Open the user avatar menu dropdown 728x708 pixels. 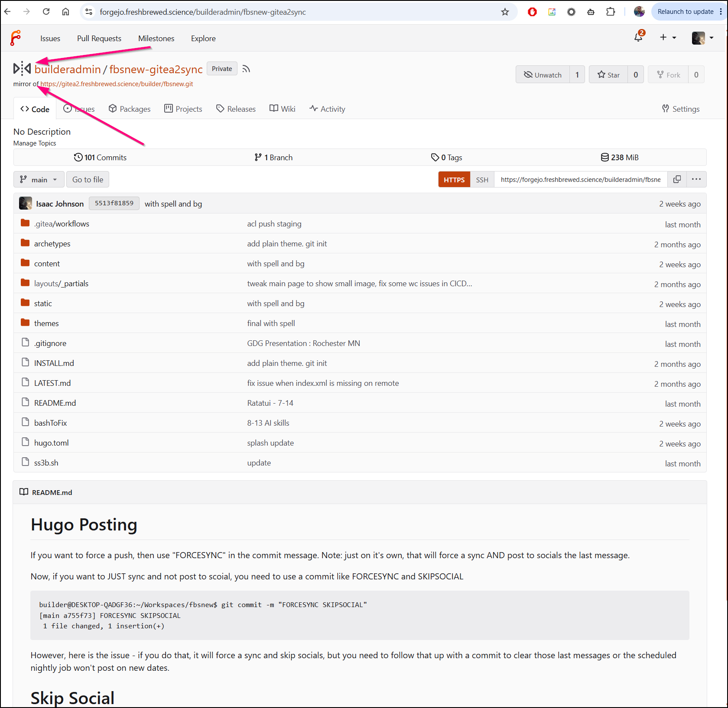point(702,38)
